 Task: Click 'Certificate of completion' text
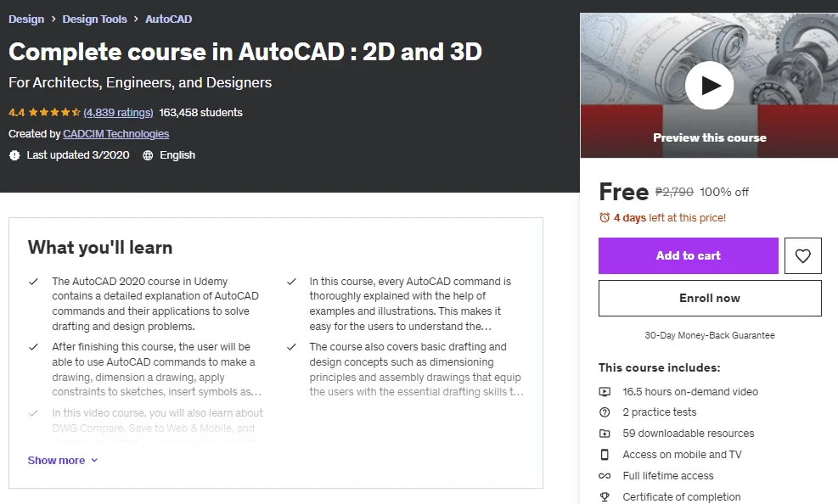682,497
